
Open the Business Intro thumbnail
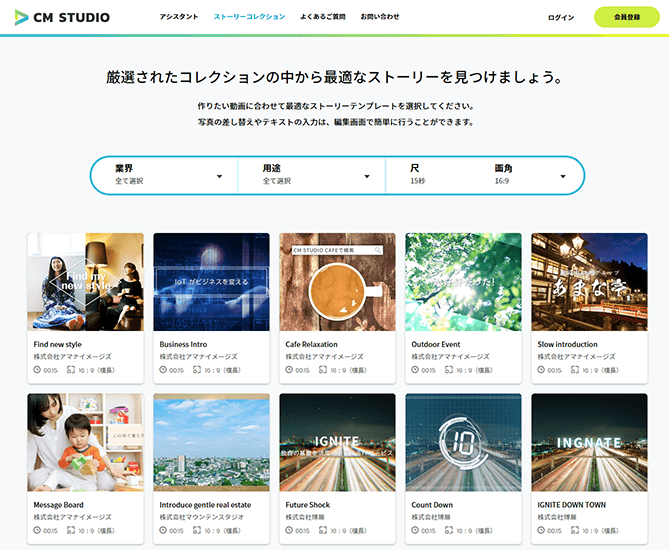pyautogui.click(x=211, y=282)
